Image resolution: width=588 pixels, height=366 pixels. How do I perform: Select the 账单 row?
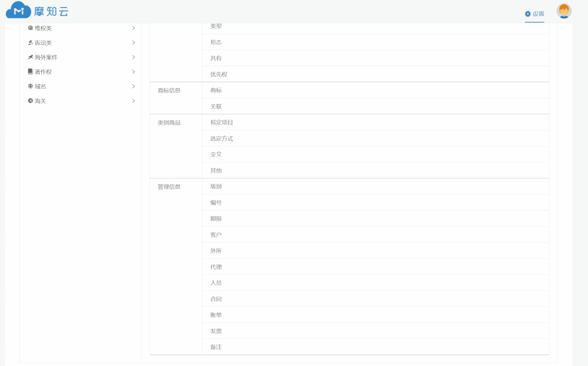pos(375,315)
